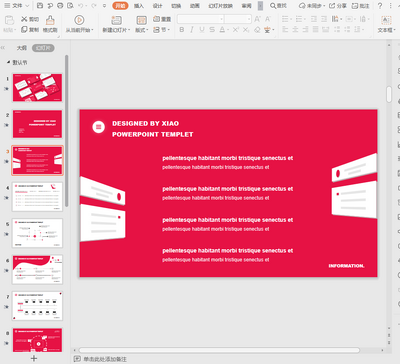
Task: Increase font size with larger A icon
Action: 257,19
